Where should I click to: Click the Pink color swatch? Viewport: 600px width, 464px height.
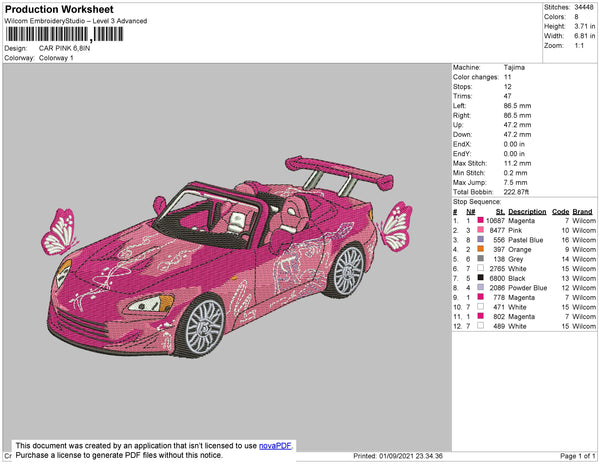point(481,230)
